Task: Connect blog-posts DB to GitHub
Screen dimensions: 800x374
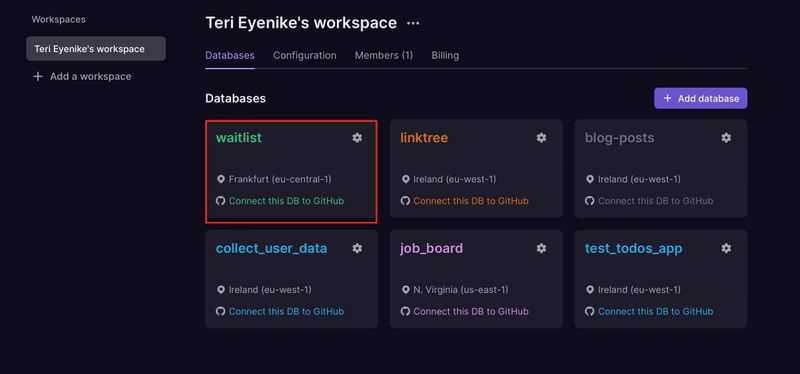Action: 656,201
